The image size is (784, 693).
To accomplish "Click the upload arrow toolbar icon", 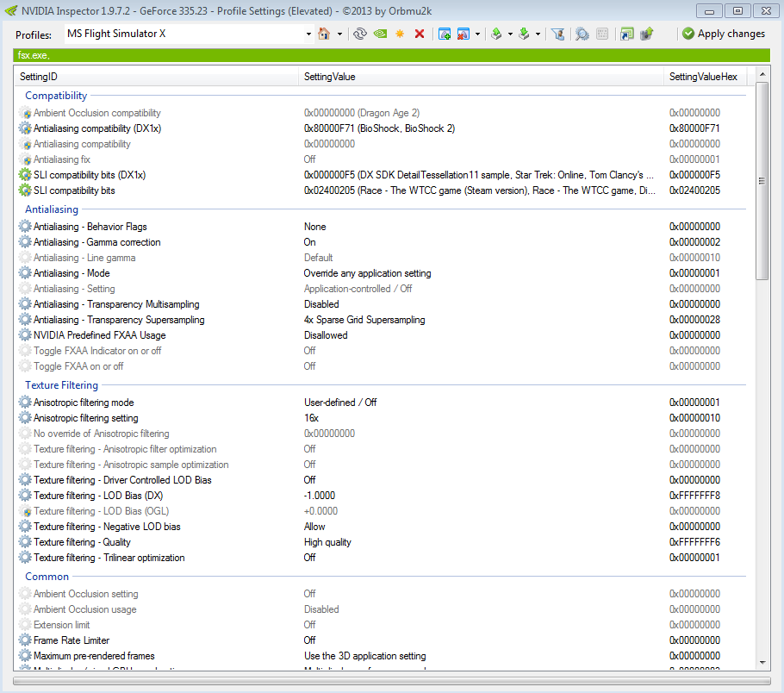I will [647, 34].
